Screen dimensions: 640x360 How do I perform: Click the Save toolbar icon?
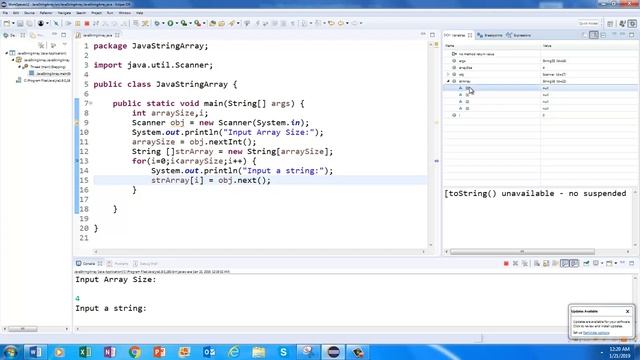pyautogui.click(x=20, y=23)
